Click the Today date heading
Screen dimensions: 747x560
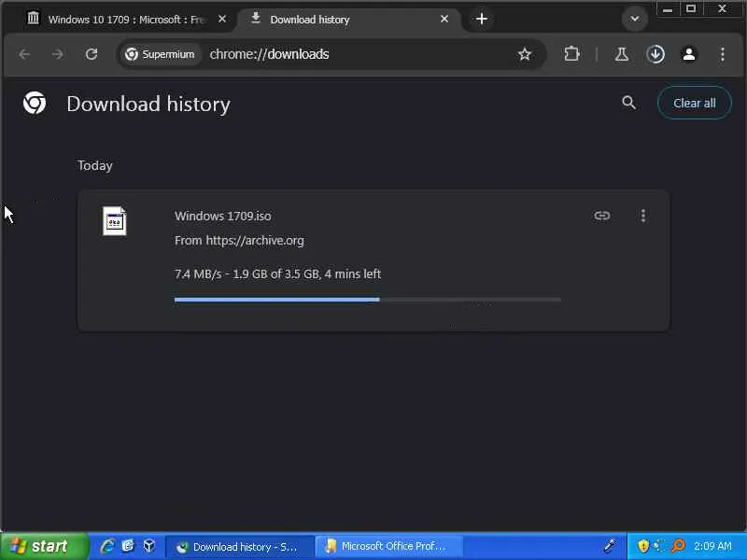pos(95,166)
